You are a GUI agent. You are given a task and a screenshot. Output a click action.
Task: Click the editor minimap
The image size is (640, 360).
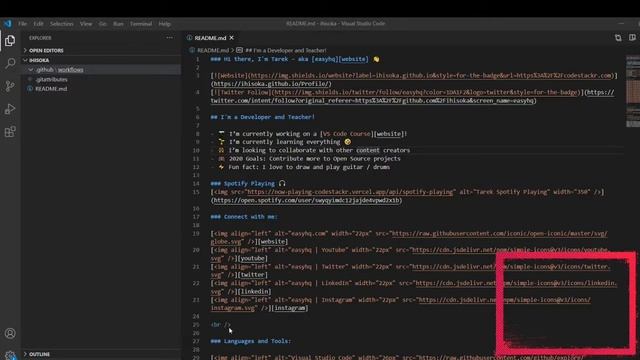[x=633, y=92]
